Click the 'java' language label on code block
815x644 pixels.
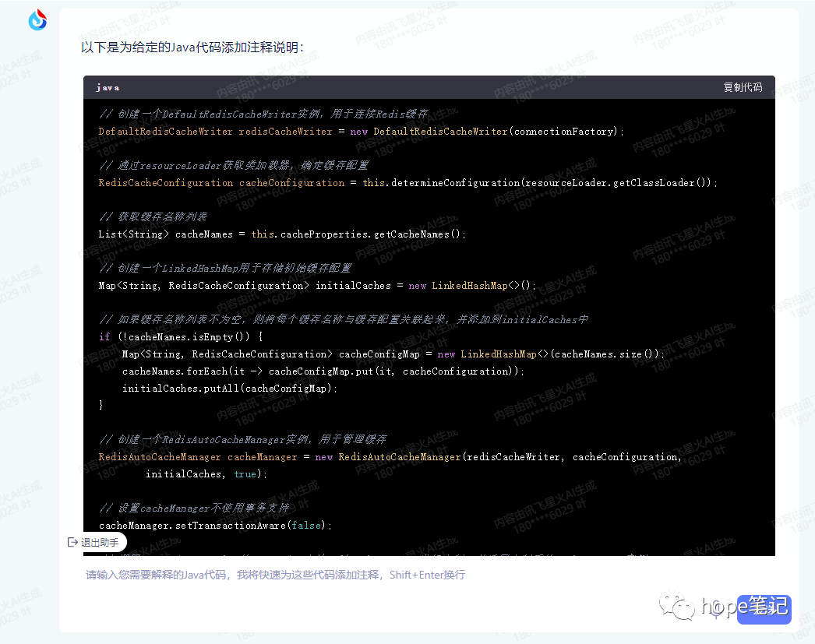(x=108, y=88)
